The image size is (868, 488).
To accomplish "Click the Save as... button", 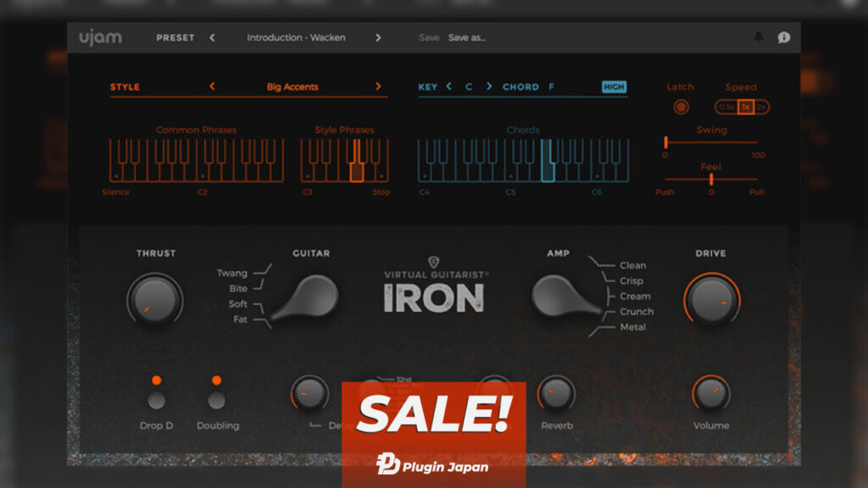I will tap(466, 37).
